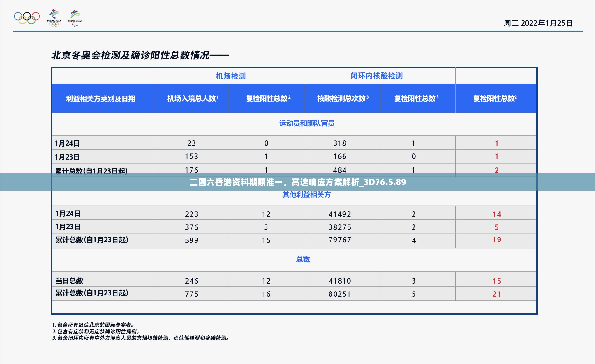
Task: Select the 当日总数 row label
Action: [x=69, y=281]
